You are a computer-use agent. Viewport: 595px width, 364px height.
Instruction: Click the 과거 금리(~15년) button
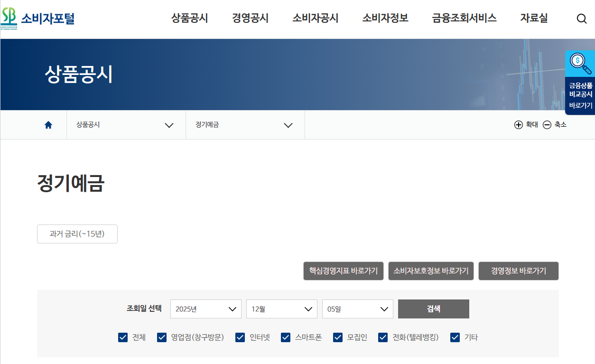[77, 233]
